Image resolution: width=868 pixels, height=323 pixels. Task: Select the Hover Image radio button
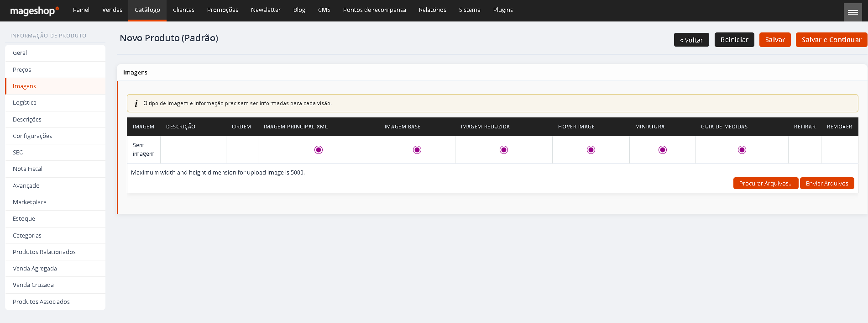(591, 150)
